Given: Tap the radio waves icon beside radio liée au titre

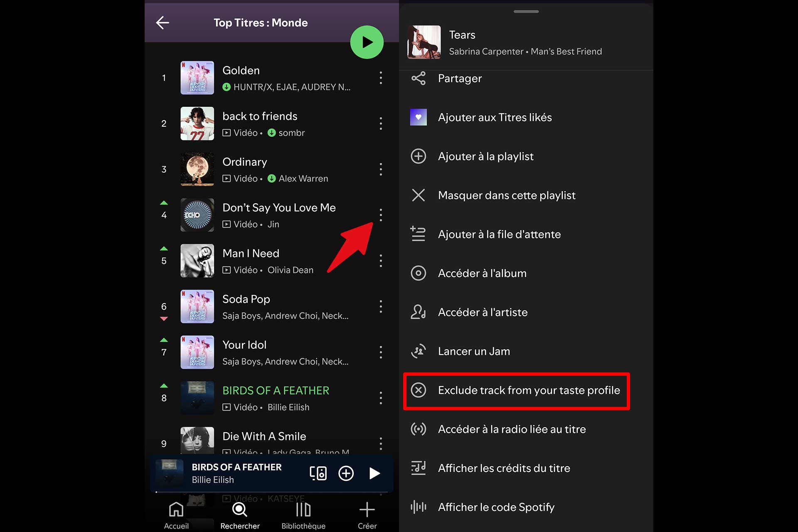Looking at the screenshot, I should point(418,429).
